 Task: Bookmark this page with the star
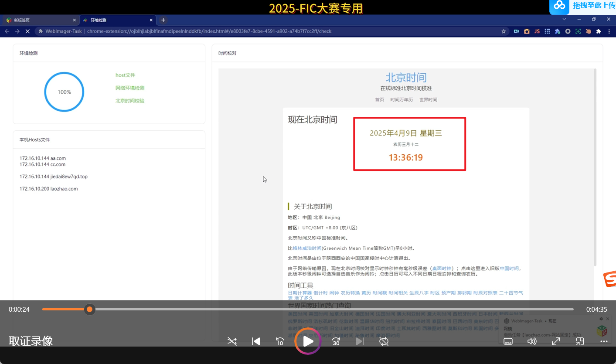504,31
